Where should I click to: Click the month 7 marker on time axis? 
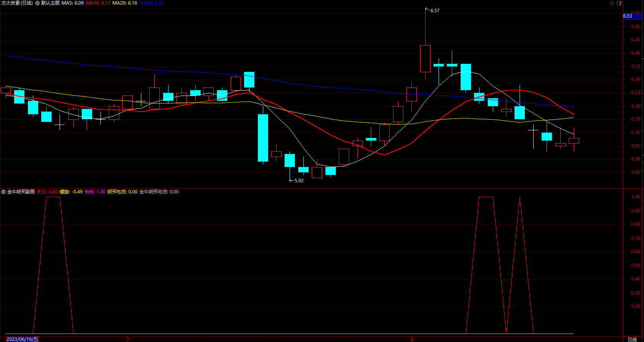129,339
